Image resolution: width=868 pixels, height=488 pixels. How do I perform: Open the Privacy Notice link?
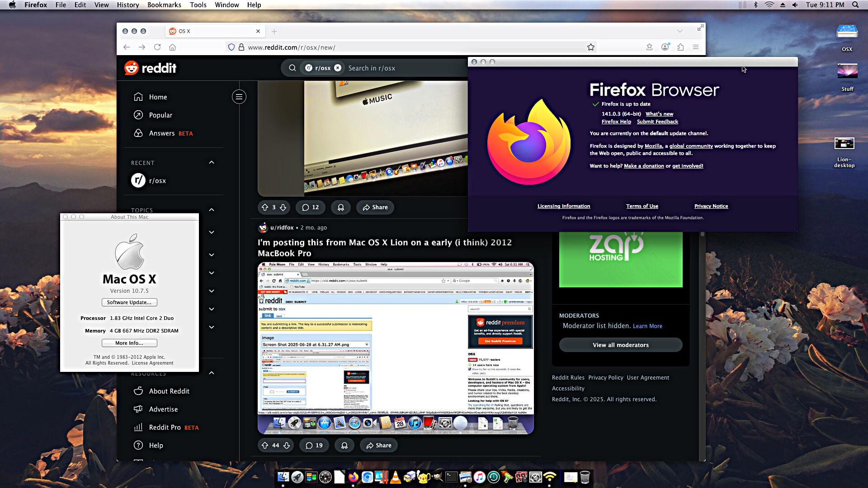(x=711, y=206)
